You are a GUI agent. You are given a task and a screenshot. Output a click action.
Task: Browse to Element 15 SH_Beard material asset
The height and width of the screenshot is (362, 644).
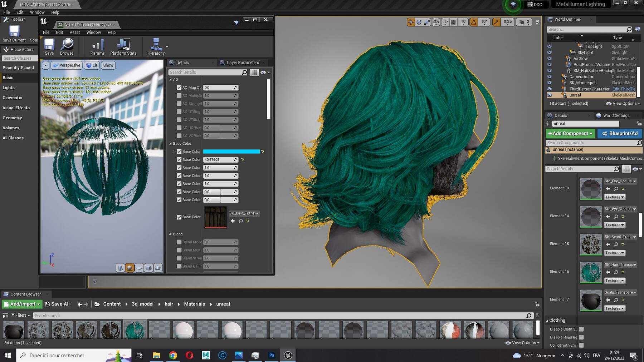point(616,244)
